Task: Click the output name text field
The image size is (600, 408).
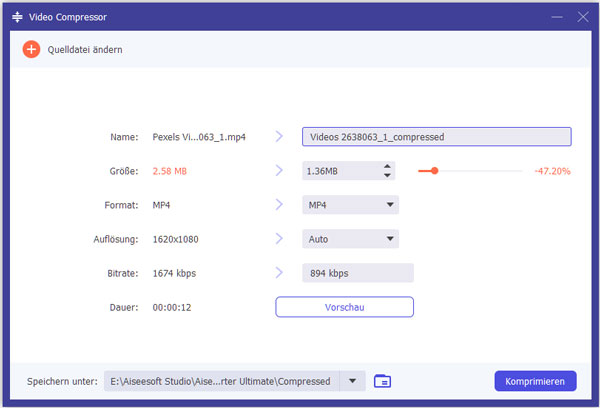Action: [436, 137]
